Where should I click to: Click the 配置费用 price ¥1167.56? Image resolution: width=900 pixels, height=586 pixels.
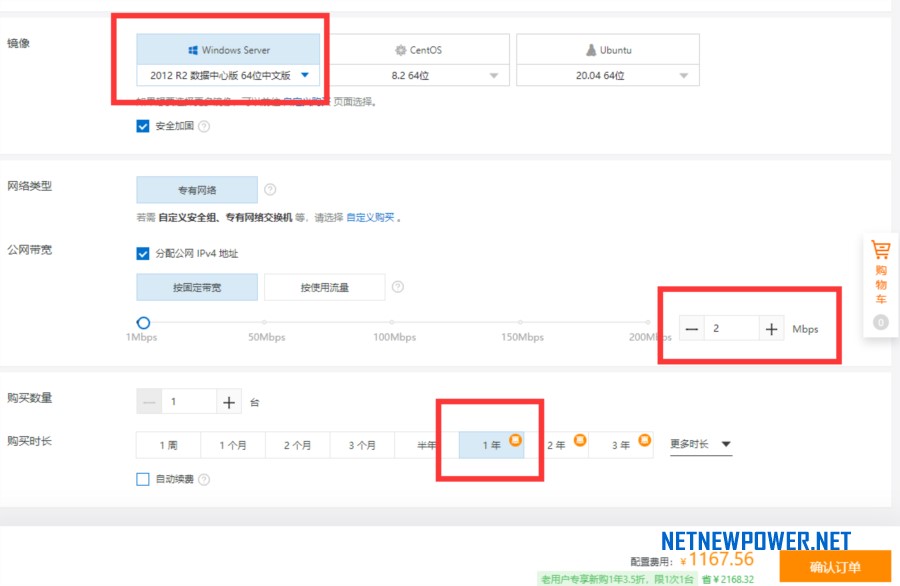click(x=717, y=558)
